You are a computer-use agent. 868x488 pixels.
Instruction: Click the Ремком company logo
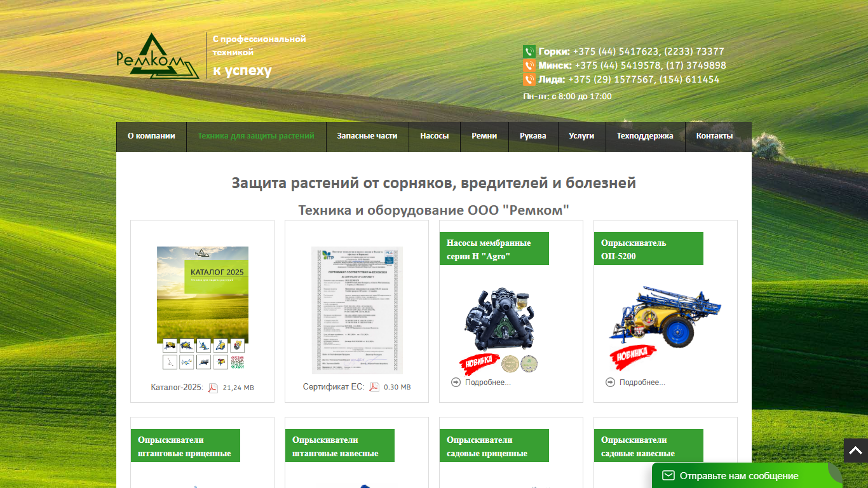pyautogui.click(x=158, y=56)
